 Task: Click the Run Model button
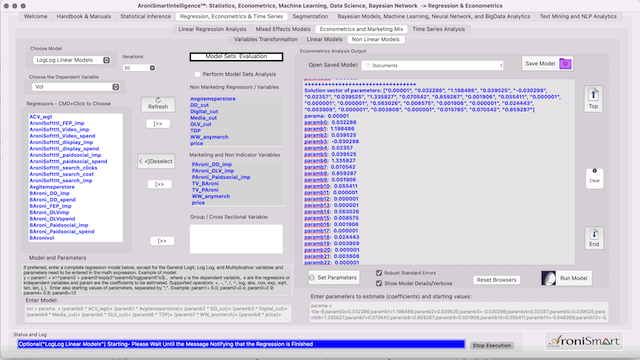pyautogui.click(x=573, y=278)
